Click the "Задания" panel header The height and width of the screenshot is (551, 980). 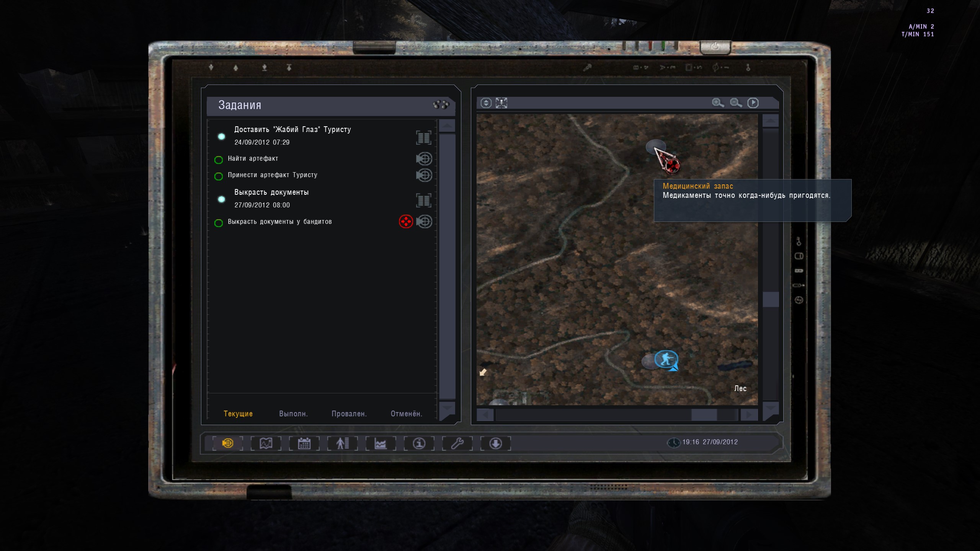(x=331, y=106)
